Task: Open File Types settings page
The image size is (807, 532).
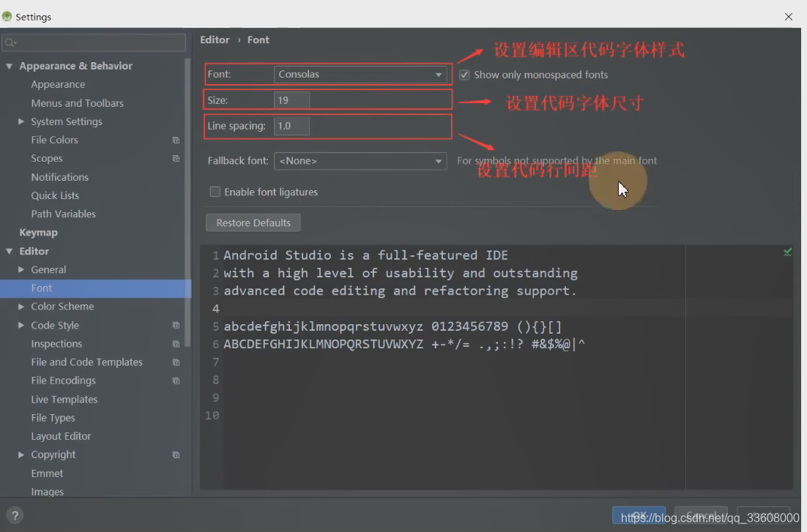Action: [x=53, y=418]
